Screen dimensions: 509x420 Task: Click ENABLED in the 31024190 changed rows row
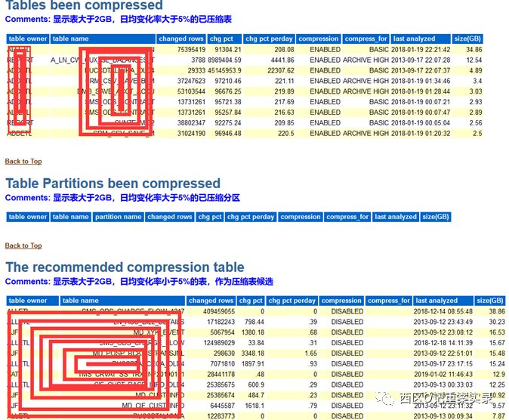tap(325, 133)
